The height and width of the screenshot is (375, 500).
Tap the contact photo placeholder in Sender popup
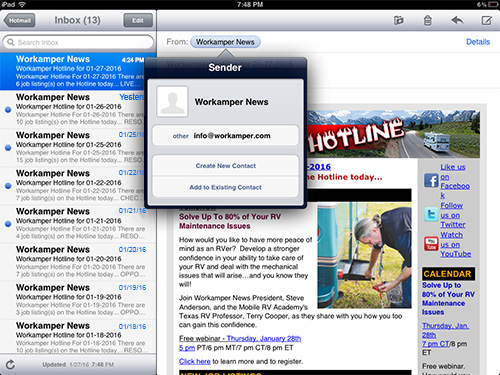tap(172, 102)
